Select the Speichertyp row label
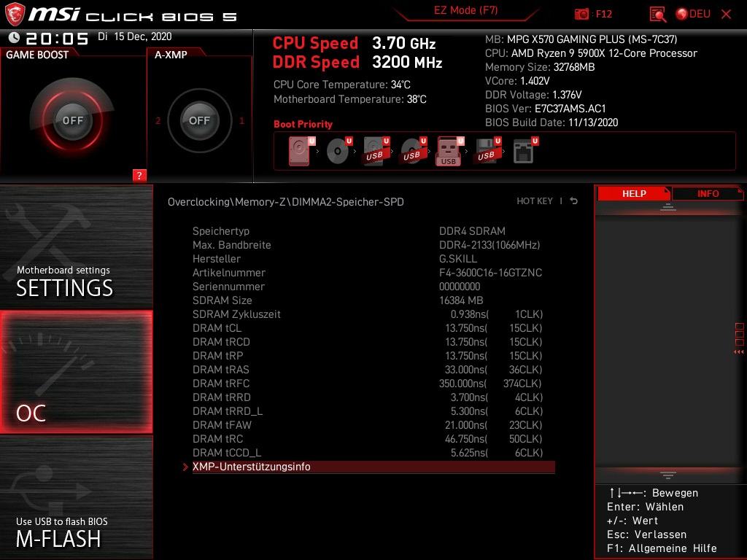Viewport: 747px width, 560px height. click(221, 231)
